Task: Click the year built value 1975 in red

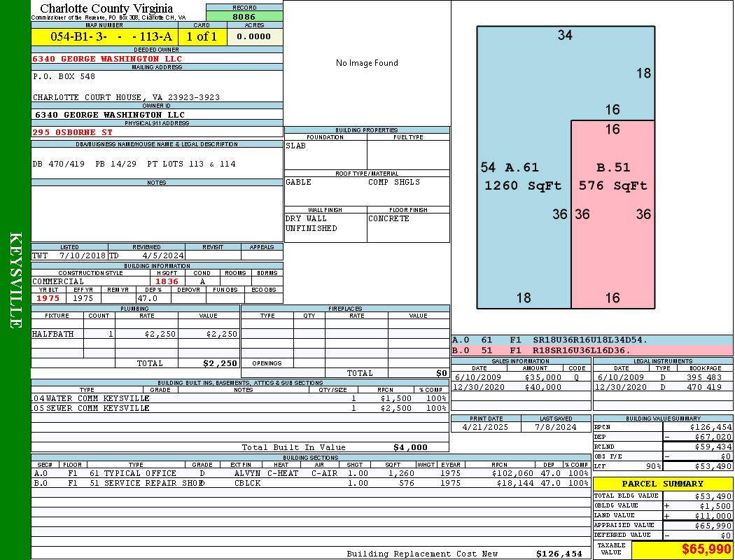Action: point(49,298)
